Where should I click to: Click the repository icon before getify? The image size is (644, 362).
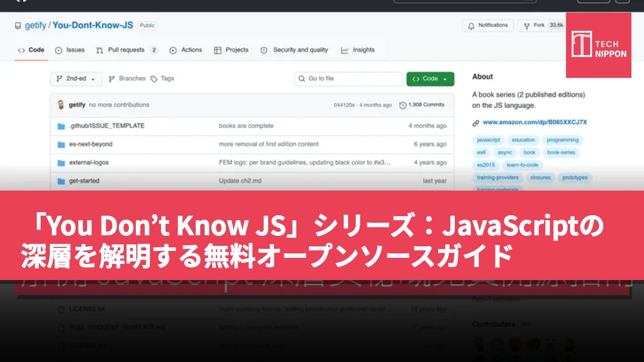click(x=18, y=25)
